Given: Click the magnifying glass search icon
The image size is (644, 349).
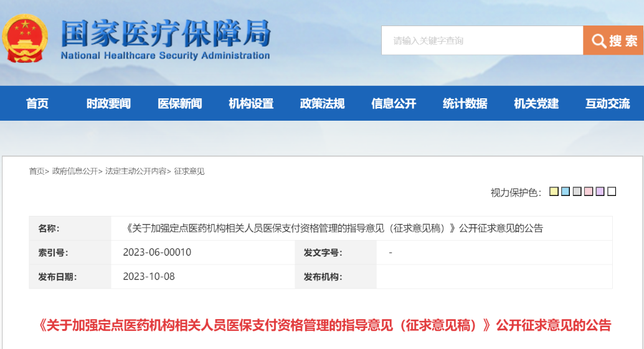Looking at the screenshot, I should (599, 41).
